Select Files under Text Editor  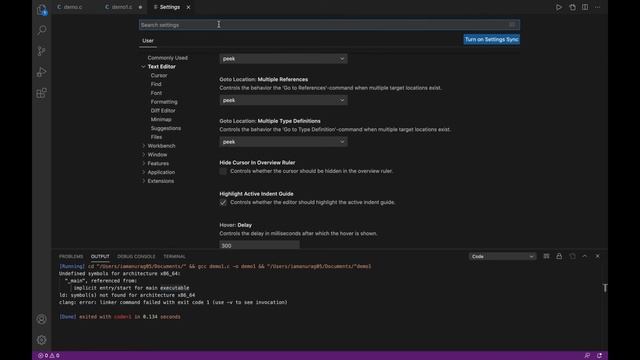tap(156, 137)
